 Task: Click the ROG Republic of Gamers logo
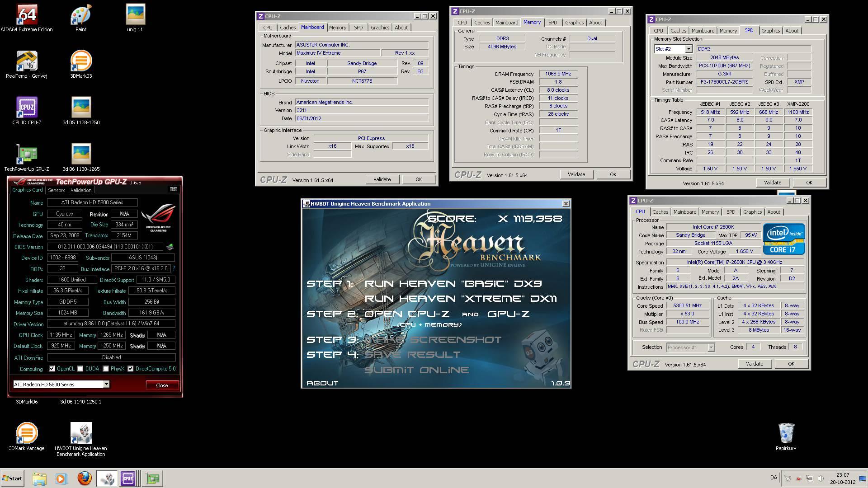click(158, 218)
